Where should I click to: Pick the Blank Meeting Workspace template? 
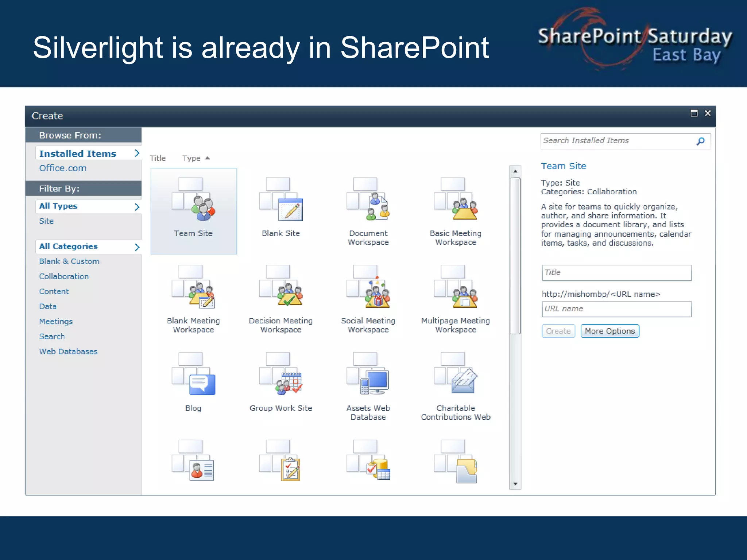click(193, 287)
